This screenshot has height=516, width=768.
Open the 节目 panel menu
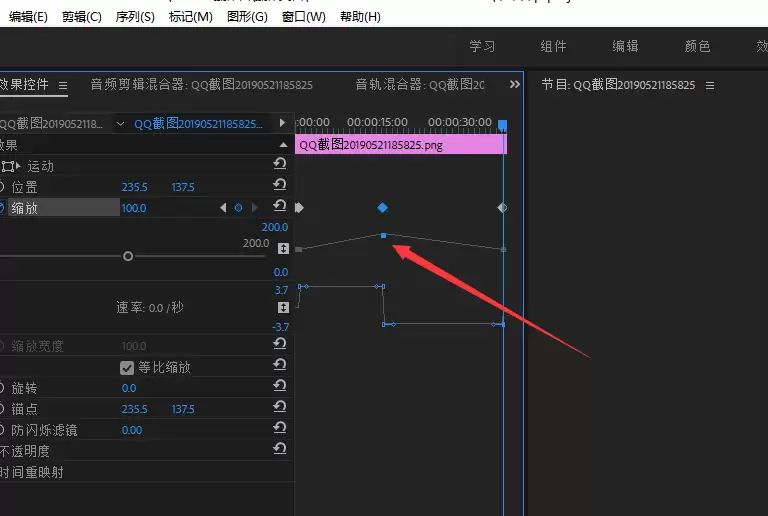[x=710, y=86]
